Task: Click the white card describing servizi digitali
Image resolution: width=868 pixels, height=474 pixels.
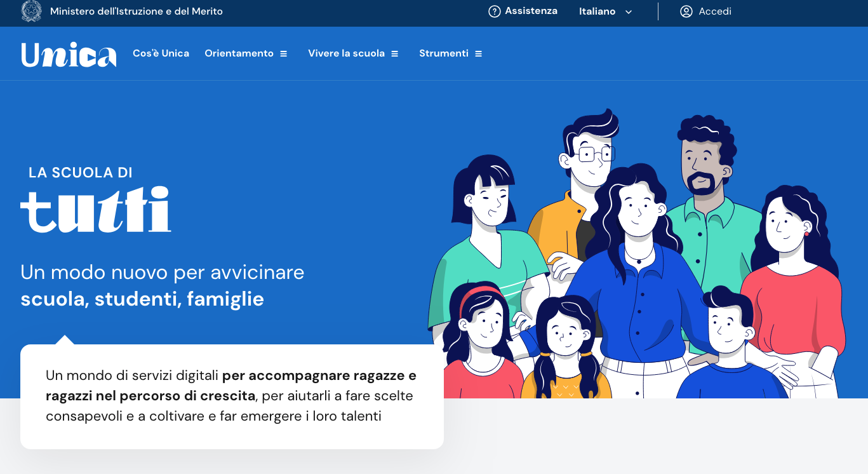Action: point(232,396)
